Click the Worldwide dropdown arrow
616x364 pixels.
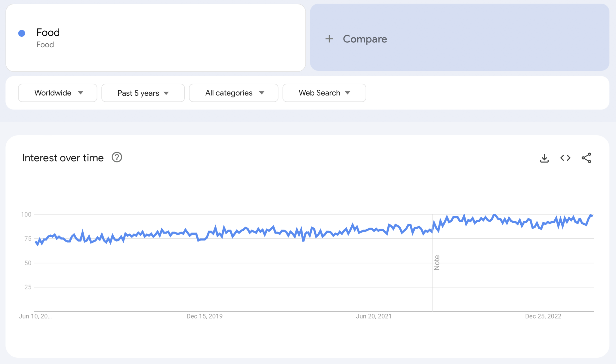[80, 93]
